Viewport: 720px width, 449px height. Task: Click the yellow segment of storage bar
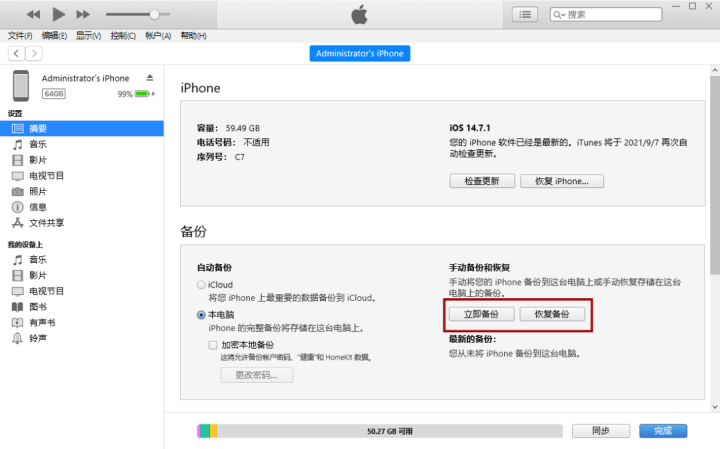214,431
